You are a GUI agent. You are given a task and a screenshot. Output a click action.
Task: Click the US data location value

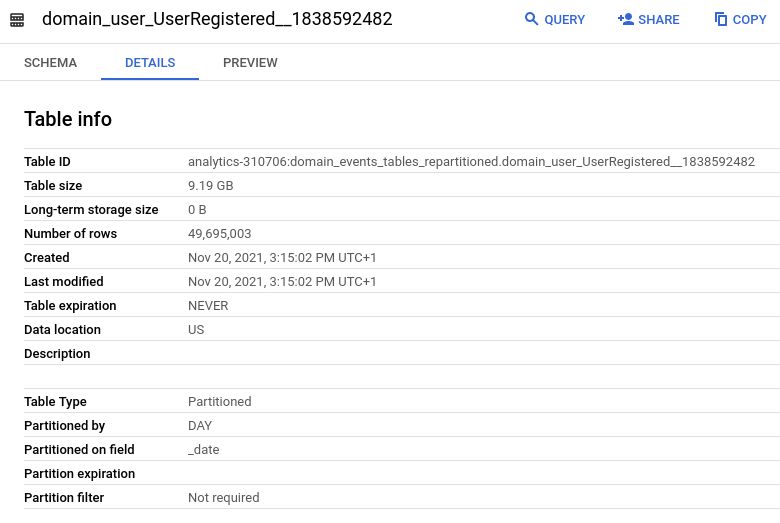(x=196, y=329)
